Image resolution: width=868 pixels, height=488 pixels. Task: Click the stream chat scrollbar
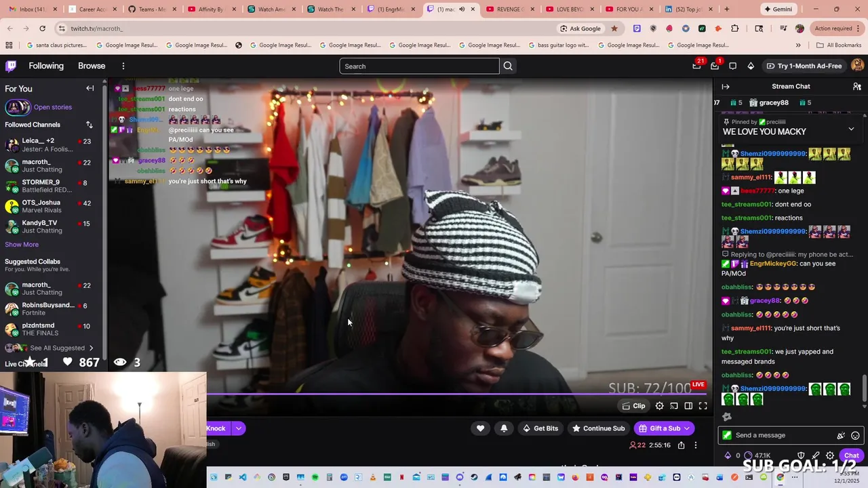[864, 388]
